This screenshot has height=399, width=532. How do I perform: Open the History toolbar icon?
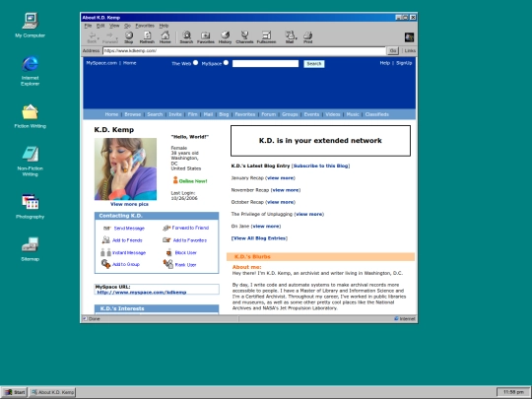(x=225, y=37)
